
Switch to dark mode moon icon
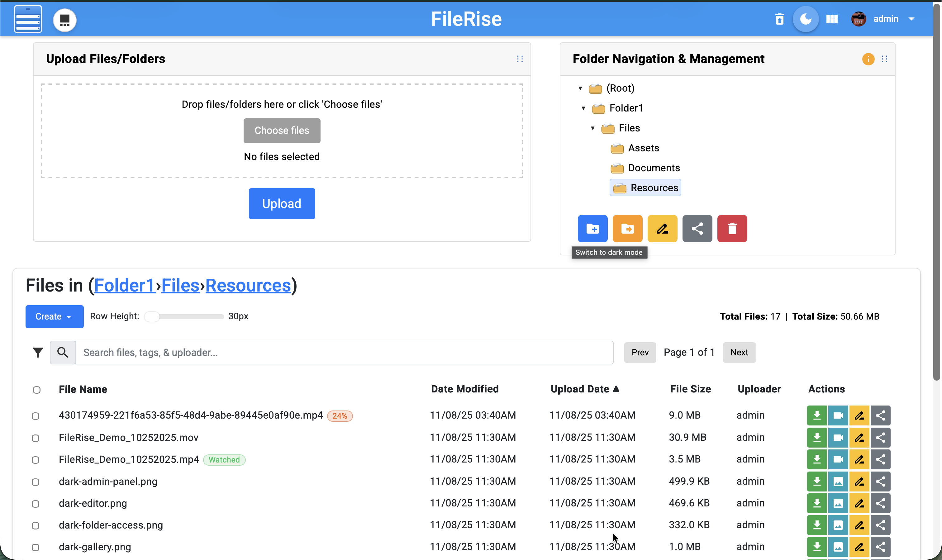(805, 19)
